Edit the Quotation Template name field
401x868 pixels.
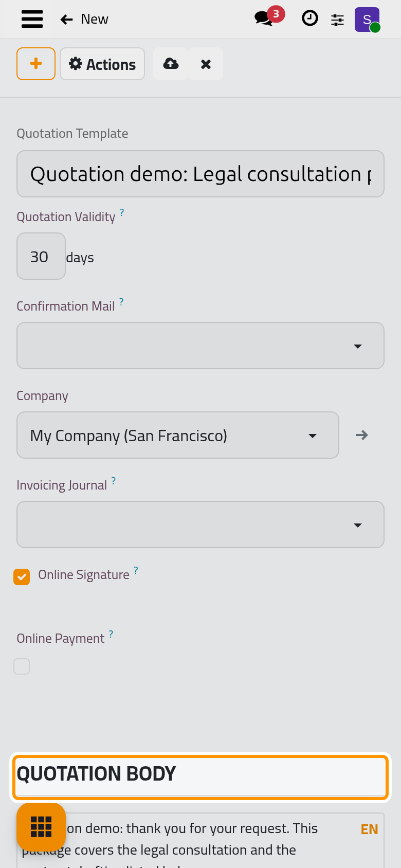click(x=200, y=174)
